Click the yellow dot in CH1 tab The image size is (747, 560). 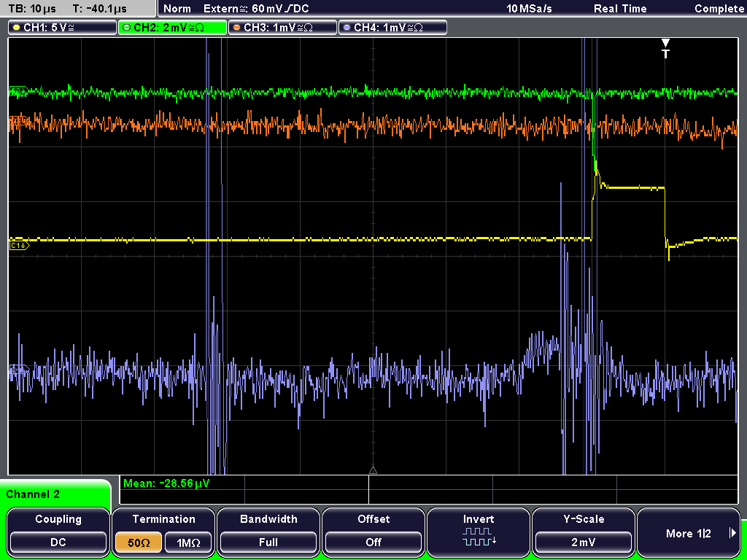[x=16, y=28]
